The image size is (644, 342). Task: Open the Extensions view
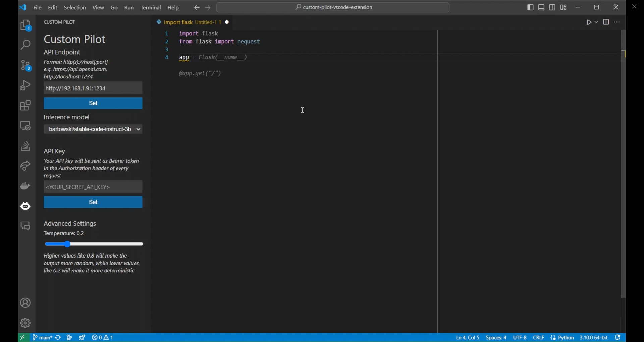point(26,106)
